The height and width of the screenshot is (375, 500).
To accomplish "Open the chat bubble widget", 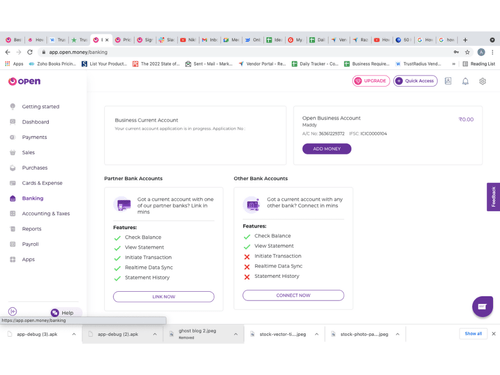I will tap(482, 306).
